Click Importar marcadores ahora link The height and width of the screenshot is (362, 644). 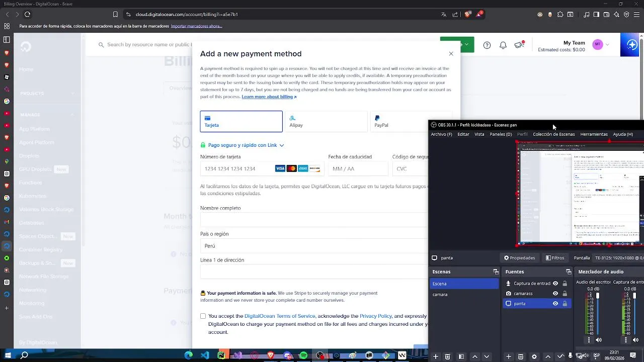tap(196, 26)
